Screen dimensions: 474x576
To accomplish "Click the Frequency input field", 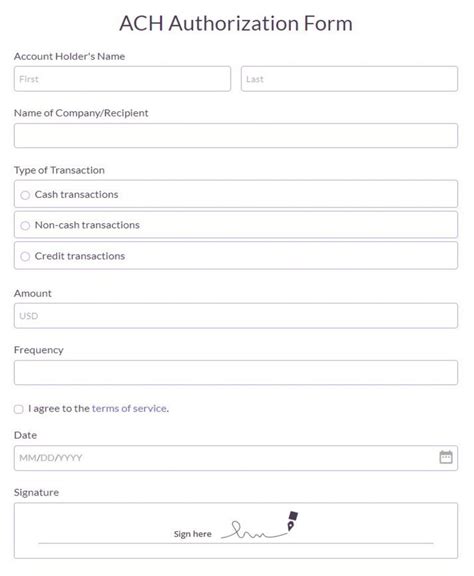I will [x=236, y=372].
